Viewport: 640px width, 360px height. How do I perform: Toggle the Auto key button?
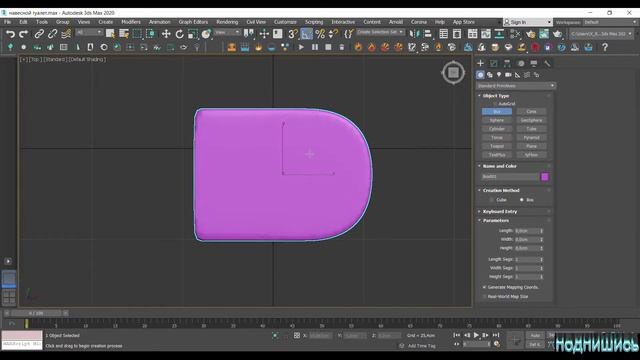pyautogui.click(x=535, y=336)
